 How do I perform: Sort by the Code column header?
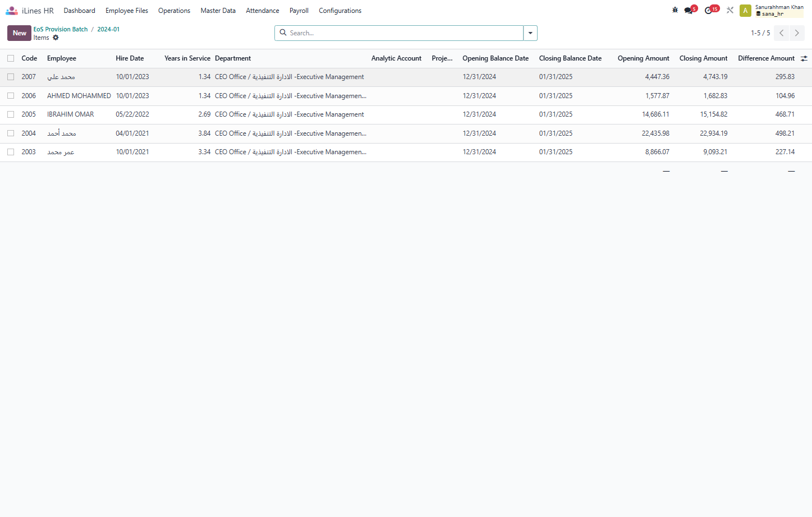click(x=29, y=58)
